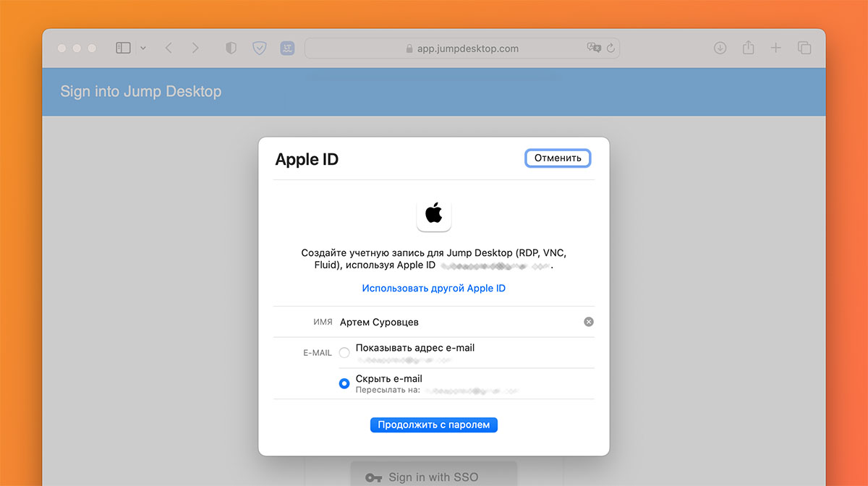Click the ИМЯ field label

point(323,322)
